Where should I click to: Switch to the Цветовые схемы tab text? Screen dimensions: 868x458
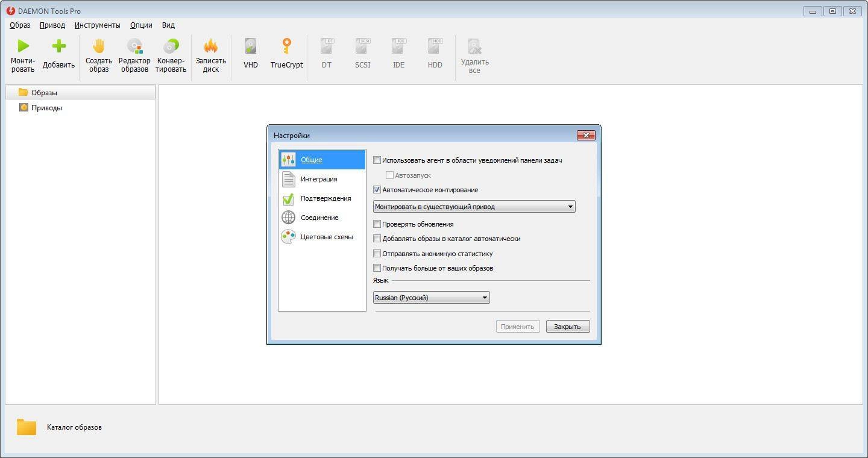pos(327,237)
